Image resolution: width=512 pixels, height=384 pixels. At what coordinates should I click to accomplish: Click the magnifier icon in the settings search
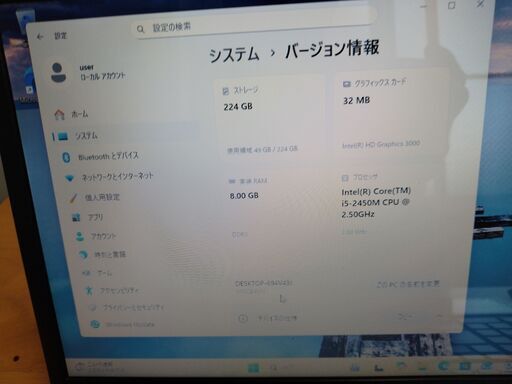pos(140,29)
